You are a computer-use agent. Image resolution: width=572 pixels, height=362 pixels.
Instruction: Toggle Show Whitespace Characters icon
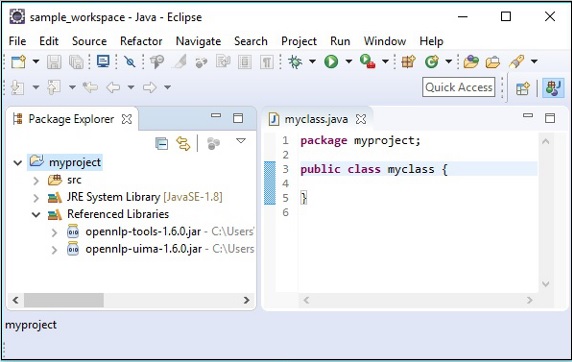point(267,62)
